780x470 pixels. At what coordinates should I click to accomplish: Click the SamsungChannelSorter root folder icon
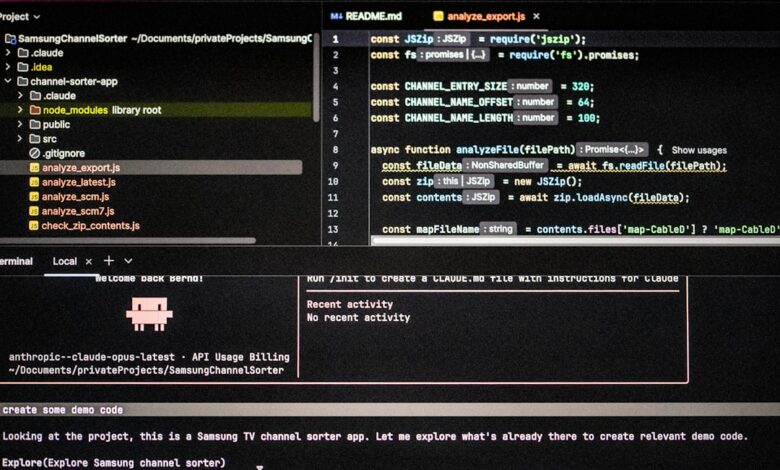tap(10, 39)
